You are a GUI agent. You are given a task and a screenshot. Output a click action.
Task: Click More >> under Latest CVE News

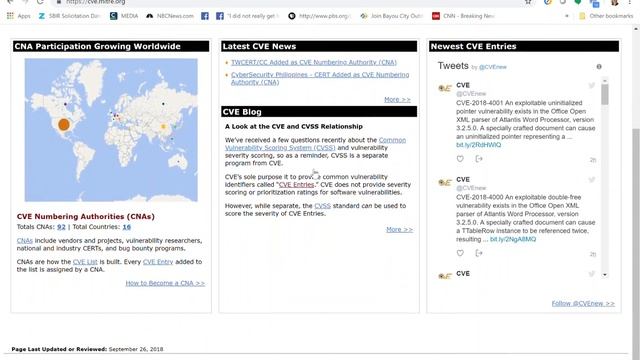coord(397,99)
